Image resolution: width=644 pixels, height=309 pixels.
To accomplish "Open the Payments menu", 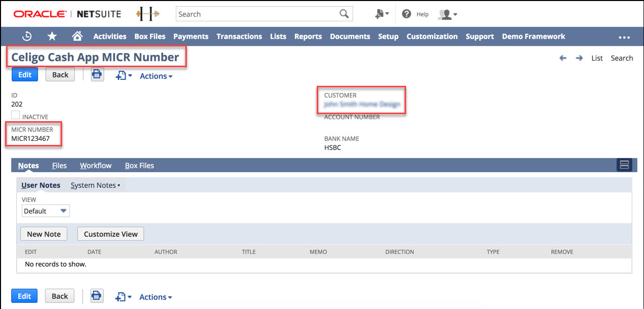I will (x=191, y=36).
